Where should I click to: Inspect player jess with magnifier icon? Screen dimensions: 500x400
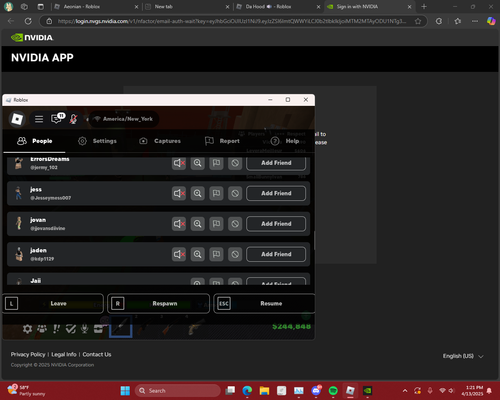[198, 193]
